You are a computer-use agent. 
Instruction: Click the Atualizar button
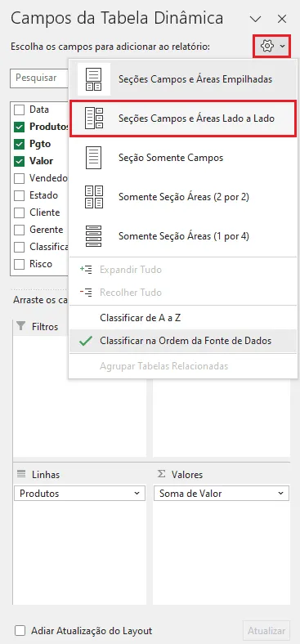click(x=266, y=630)
